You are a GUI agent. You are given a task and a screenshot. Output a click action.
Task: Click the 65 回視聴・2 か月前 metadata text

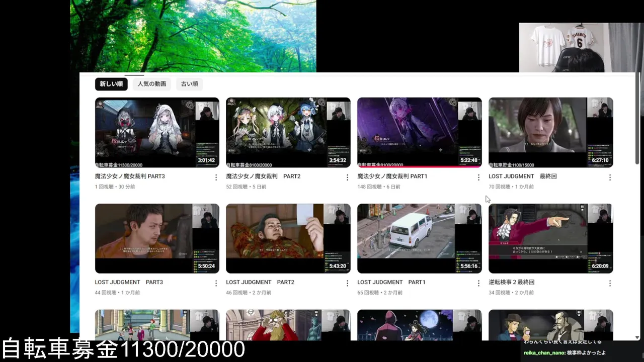point(380,293)
